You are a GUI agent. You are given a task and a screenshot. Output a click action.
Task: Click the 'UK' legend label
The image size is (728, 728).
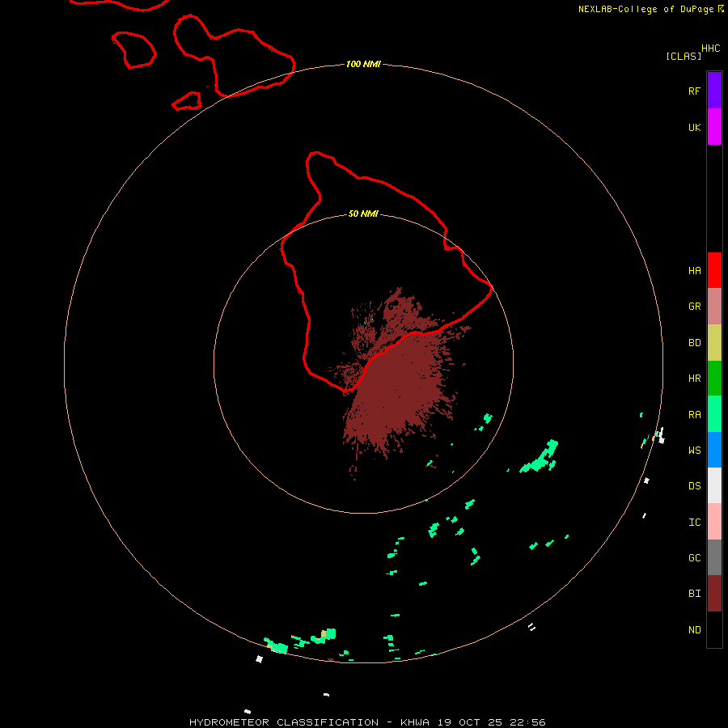(x=694, y=127)
